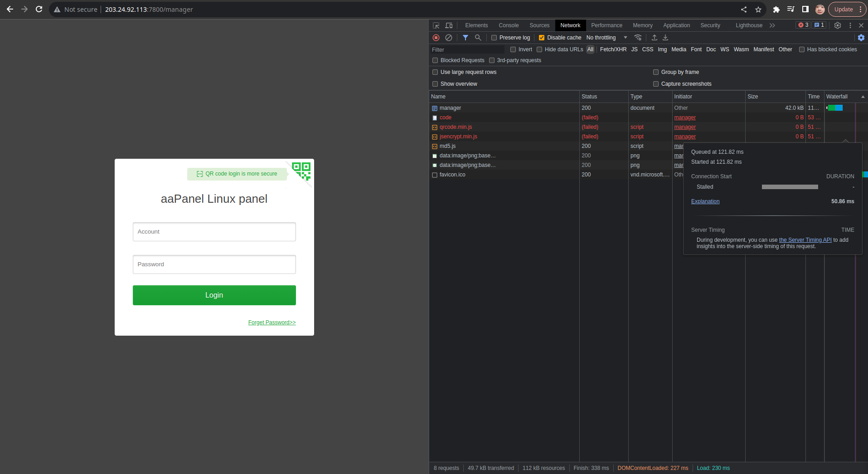Stop recording network log
The width and height of the screenshot is (868, 474).
tap(436, 38)
